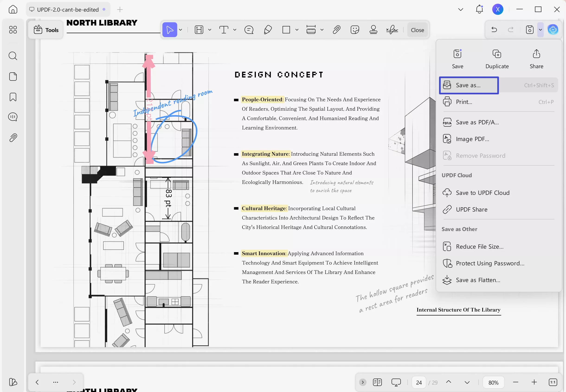Toggle actual size 1:1 view
This screenshot has width=566, height=392.
[x=553, y=382]
